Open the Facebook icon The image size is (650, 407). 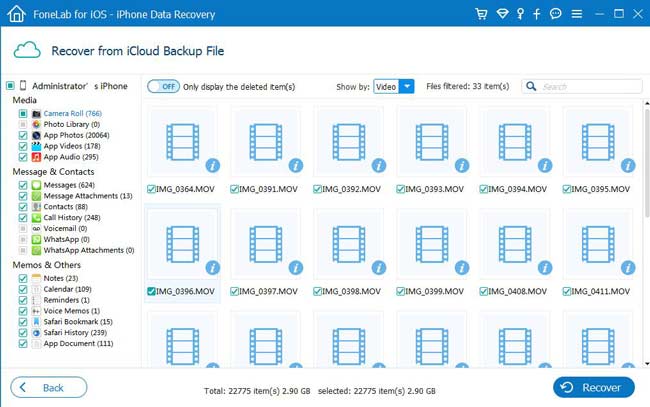[536, 14]
